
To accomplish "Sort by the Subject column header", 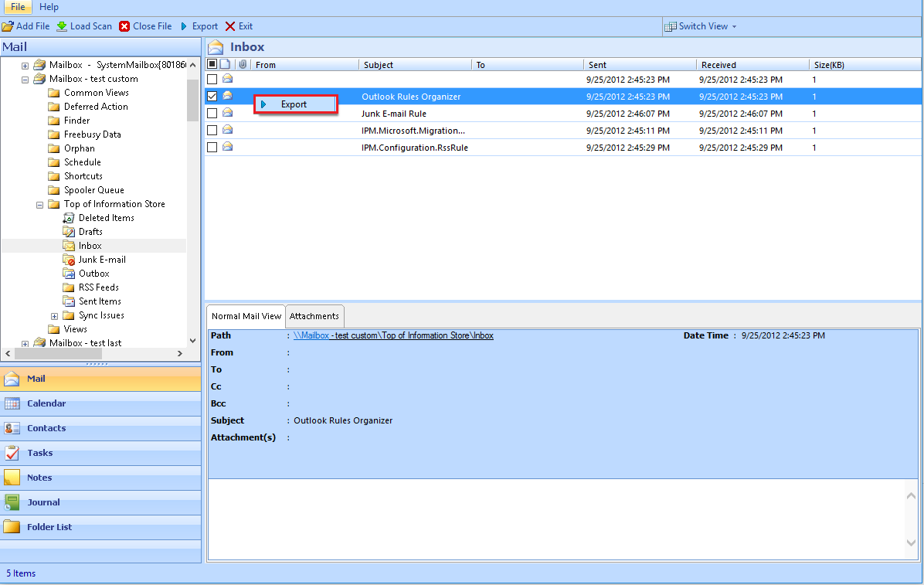I will coord(415,65).
